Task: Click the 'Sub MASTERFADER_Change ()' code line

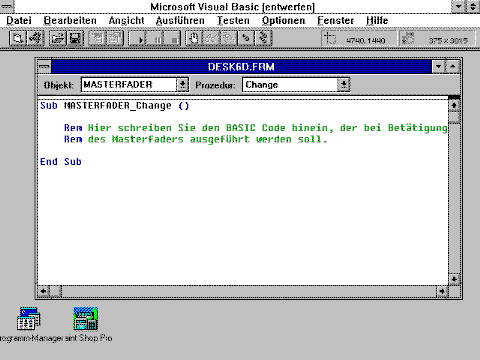Action: pos(115,106)
